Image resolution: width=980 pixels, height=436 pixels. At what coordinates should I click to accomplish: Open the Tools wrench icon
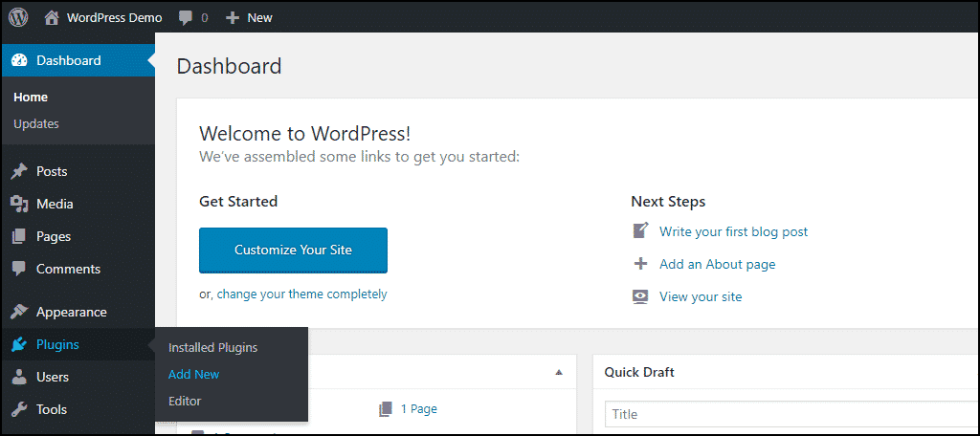click(x=20, y=409)
